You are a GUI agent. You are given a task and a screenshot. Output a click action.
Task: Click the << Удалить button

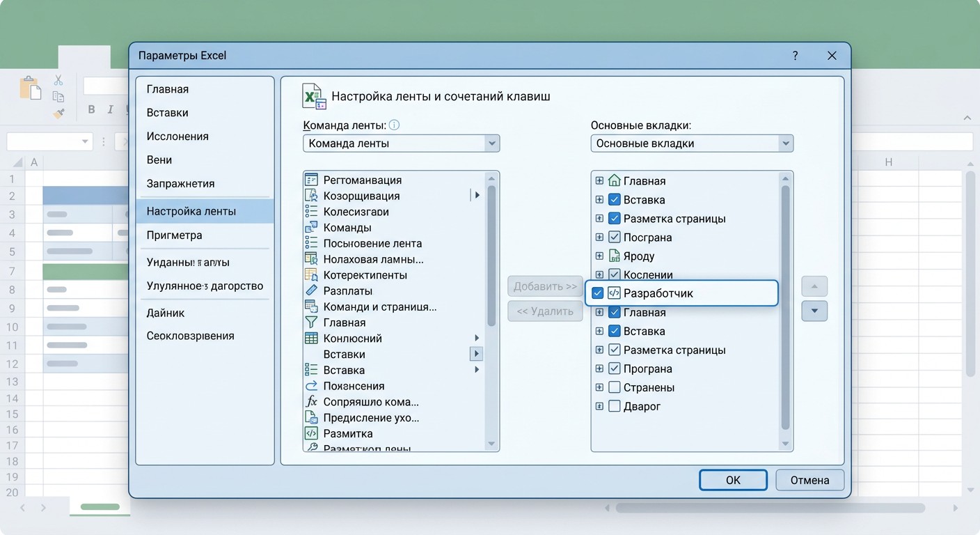tap(546, 311)
